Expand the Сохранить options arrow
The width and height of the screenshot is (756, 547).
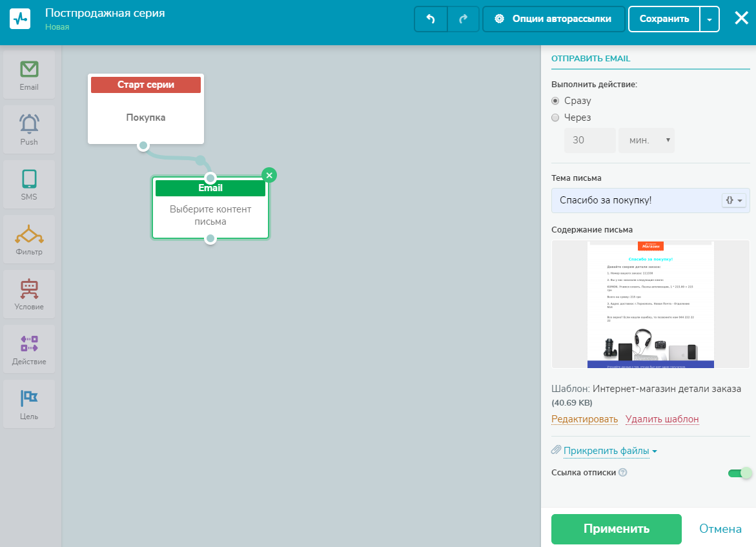(710, 19)
